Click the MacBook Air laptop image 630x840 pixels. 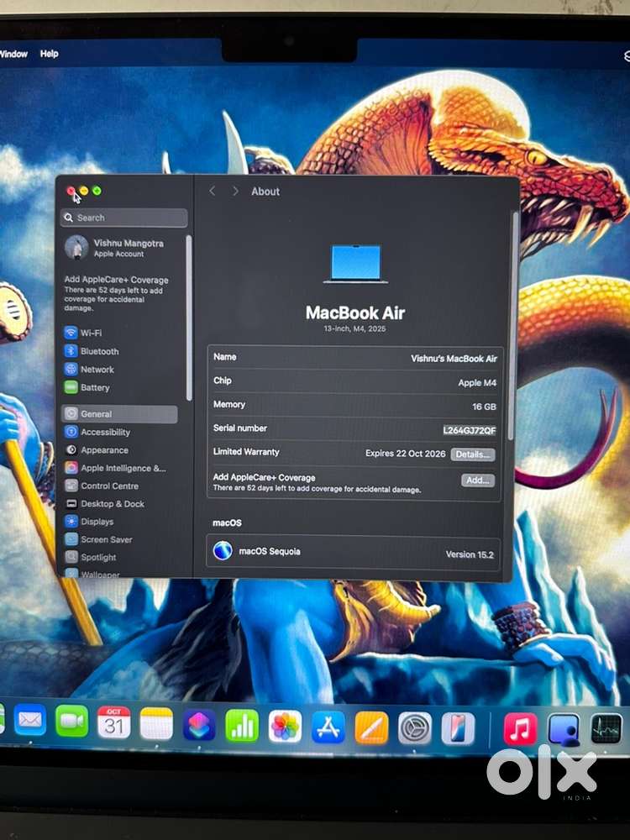[355, 264]
